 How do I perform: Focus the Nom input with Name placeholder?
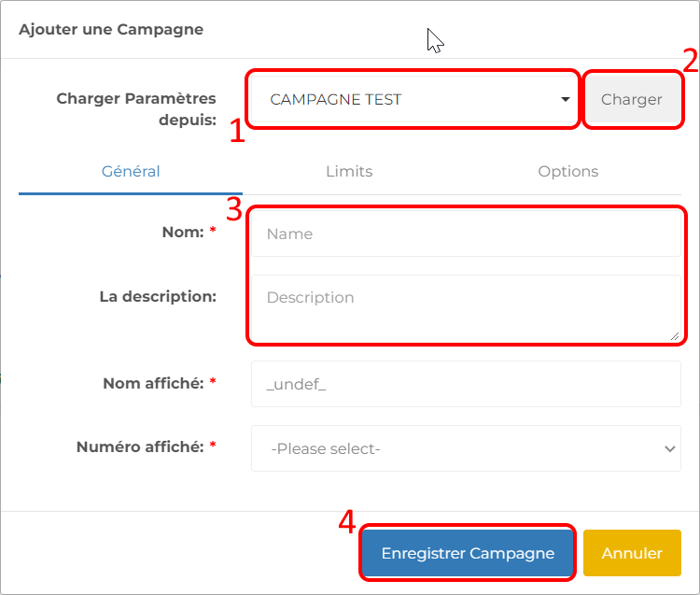click(x=465, y=234)
